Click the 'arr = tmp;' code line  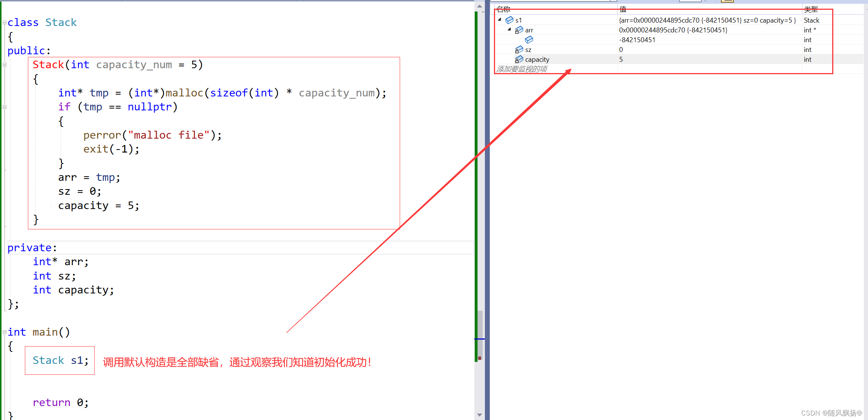point(89,177)
